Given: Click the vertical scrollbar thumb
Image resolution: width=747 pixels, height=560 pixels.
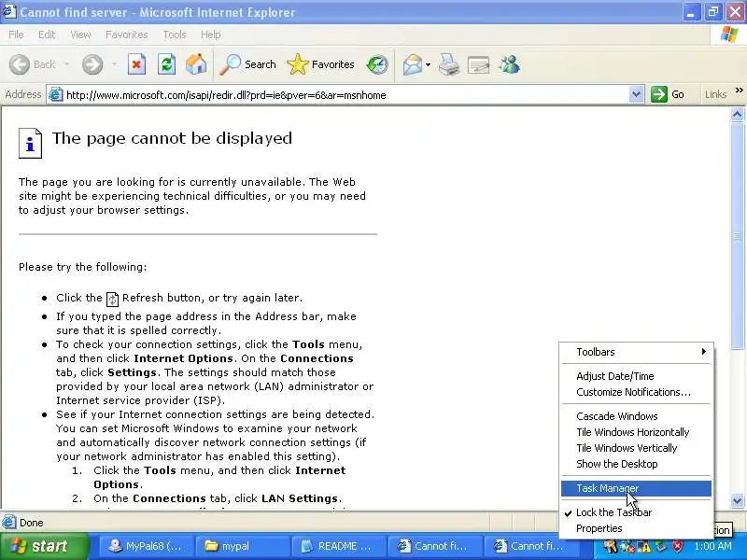Looking at the screenshot, I should 737,236.
